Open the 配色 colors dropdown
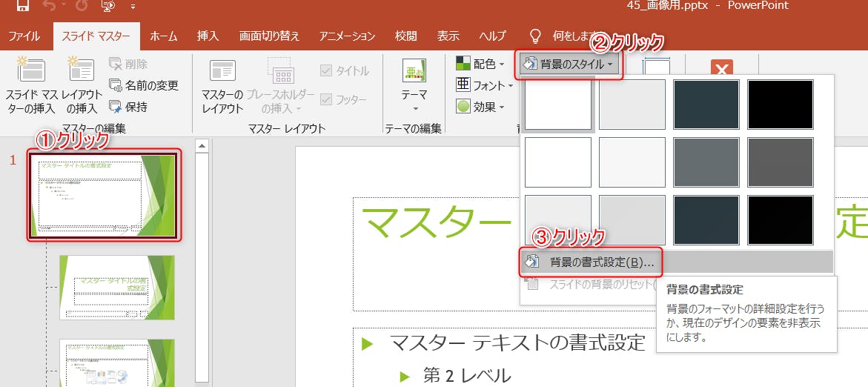 (480, 64)
